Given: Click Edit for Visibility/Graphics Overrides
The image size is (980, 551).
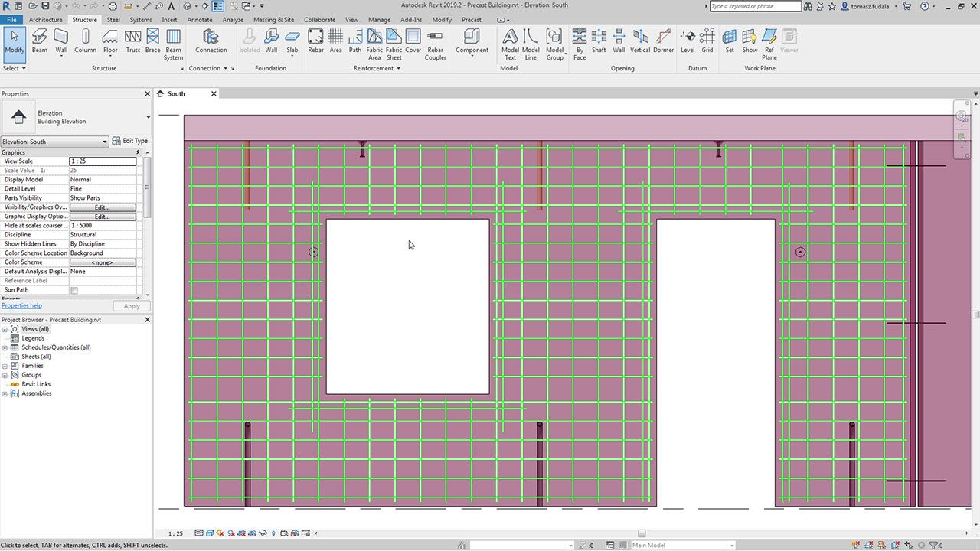Looking at the screenshot, I should pyautogui.click(x=102, y=207).
